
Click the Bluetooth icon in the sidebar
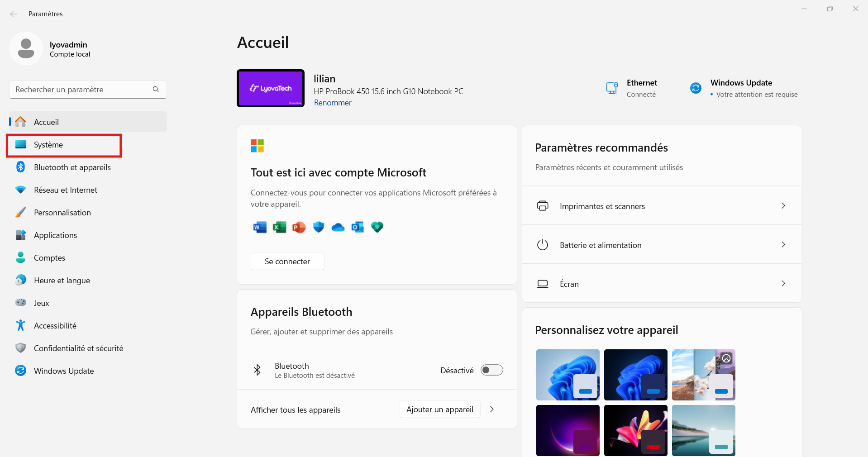point(20,167)
